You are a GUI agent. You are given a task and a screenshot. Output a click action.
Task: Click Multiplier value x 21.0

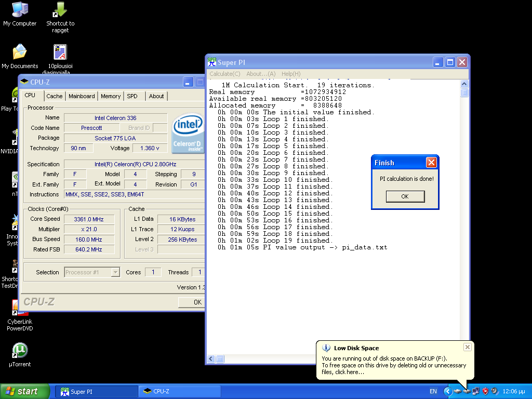(89, 229)
